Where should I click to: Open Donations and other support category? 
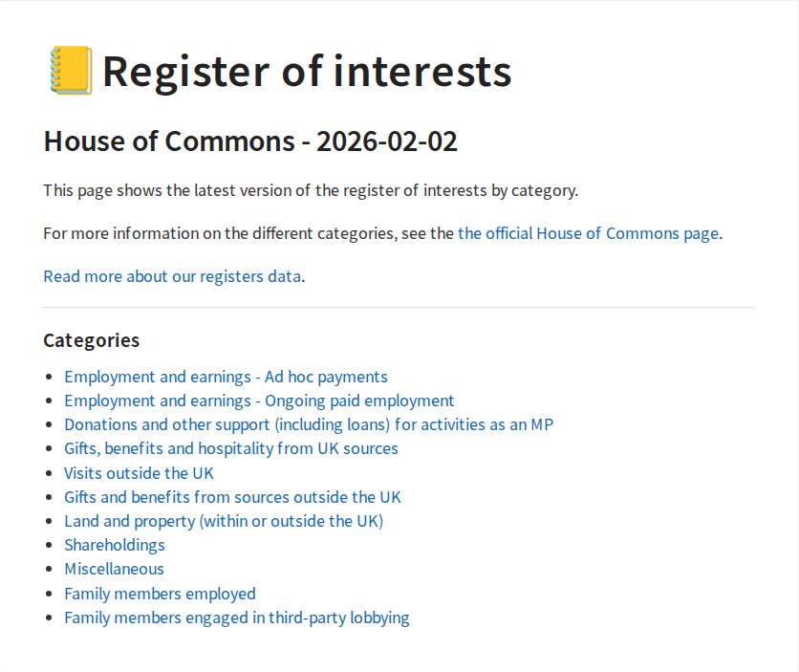[x=309, y=424]
